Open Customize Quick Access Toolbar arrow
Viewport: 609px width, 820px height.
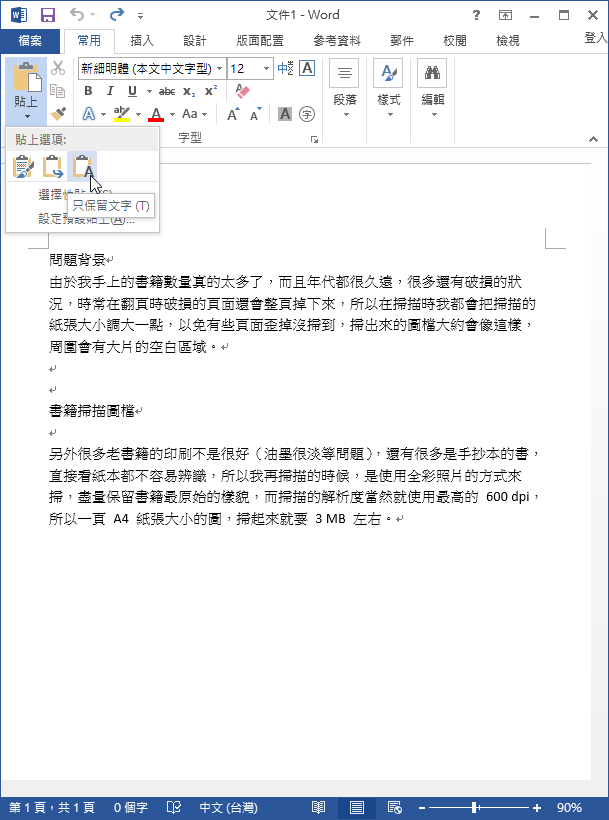tap(140, 16)
